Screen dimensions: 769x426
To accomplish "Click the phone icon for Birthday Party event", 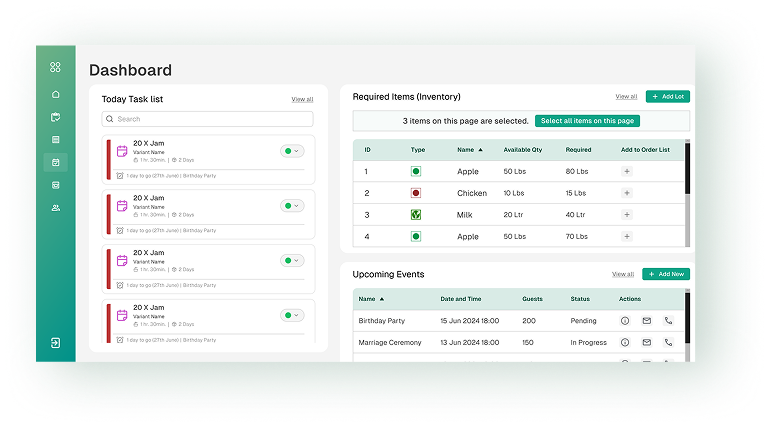I will pyautogui.click(x=668, y=320).
